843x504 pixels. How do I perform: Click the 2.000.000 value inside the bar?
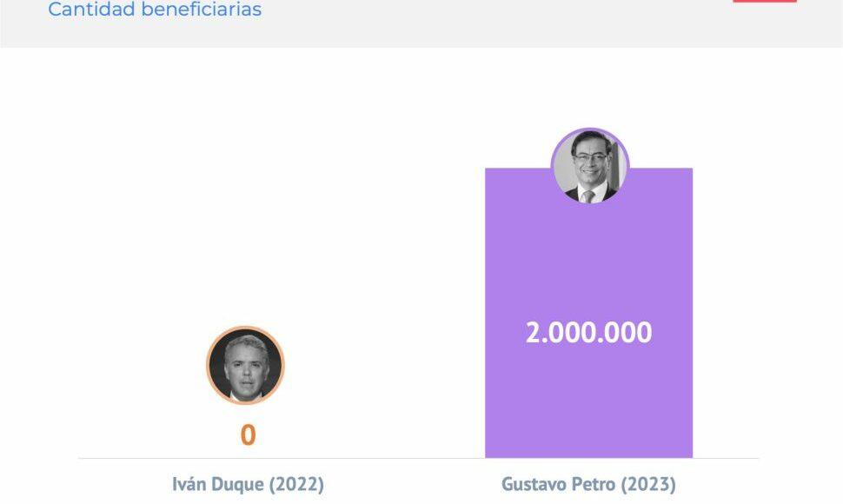click(588, 332)
